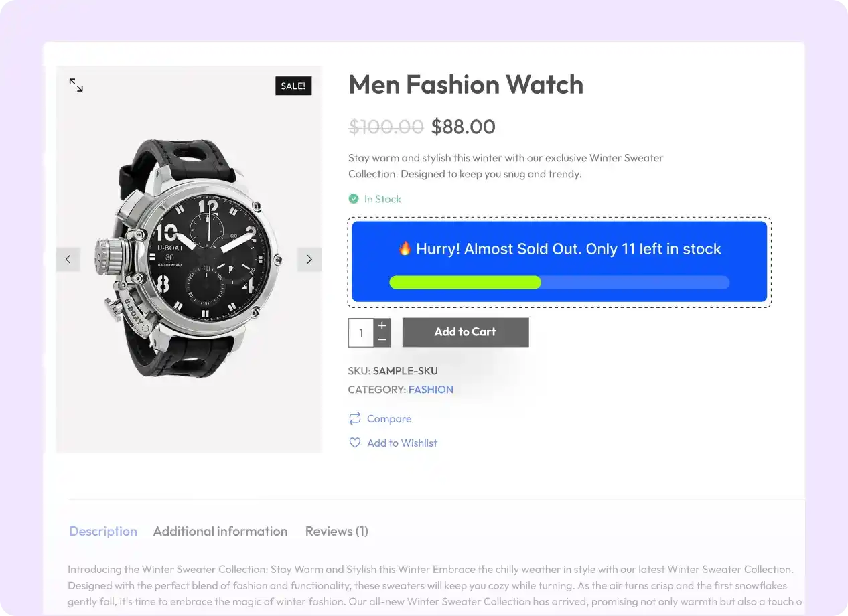The height and width of the screenshot is (616, 848).
Task: Click the SALE! badge on the watch image
Action: (x=293, y=86)
